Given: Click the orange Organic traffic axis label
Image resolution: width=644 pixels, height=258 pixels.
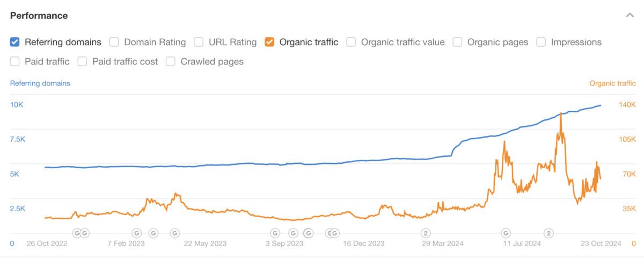Looking at the screenshot, I should pyautogui.click(x=612, y=83).
